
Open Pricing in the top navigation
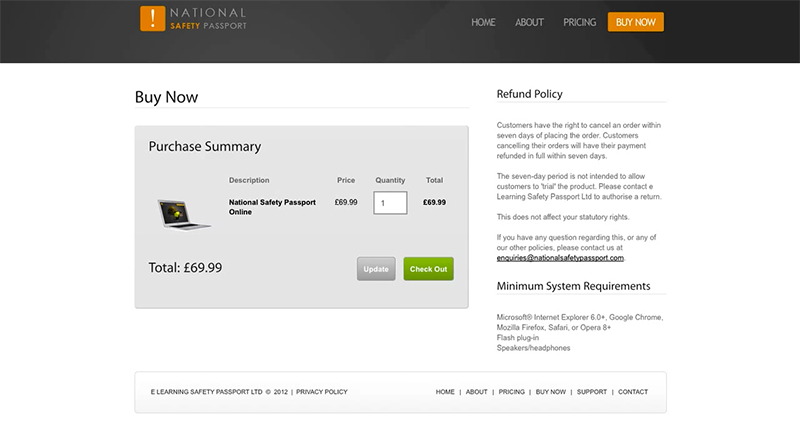point(579,22)
